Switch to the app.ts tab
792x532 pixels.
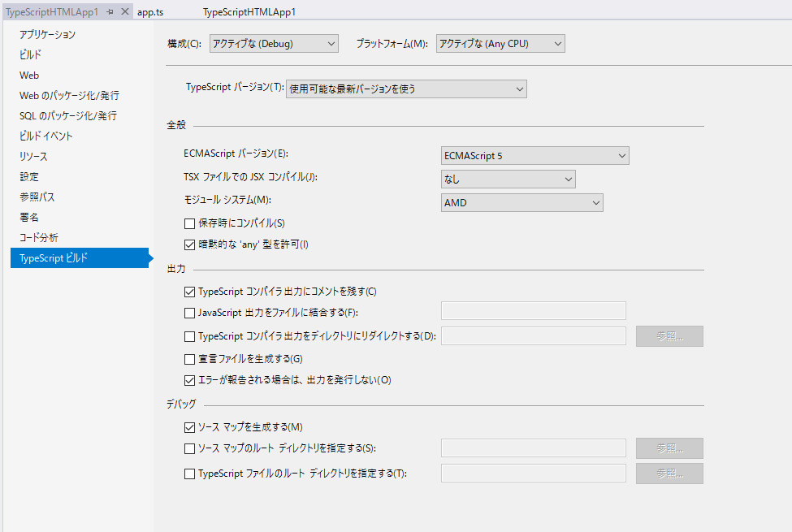[x=150, y=12]
